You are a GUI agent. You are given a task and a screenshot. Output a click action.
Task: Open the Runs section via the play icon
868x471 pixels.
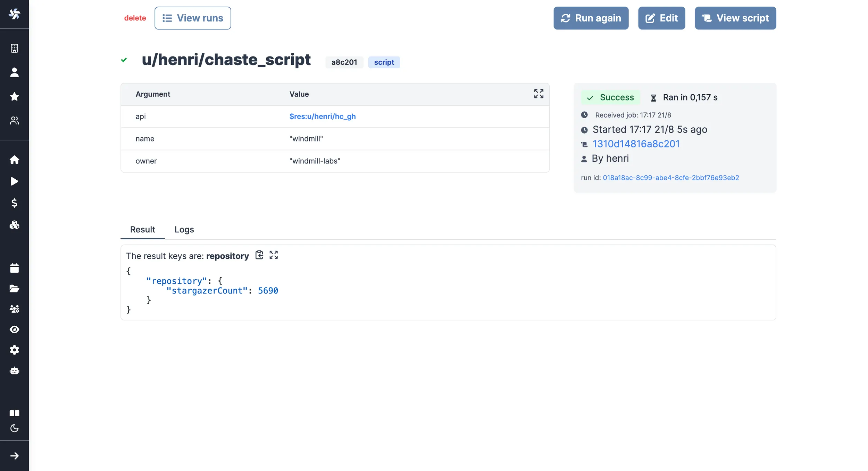15,181
